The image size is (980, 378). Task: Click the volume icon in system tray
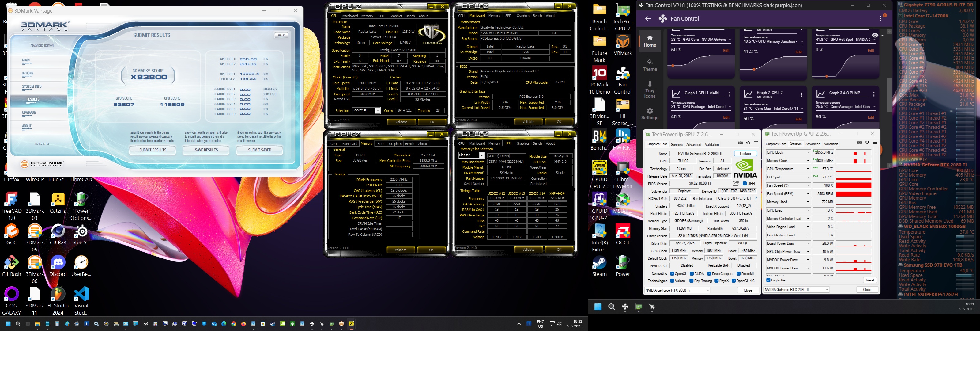[x=559, y=324]
